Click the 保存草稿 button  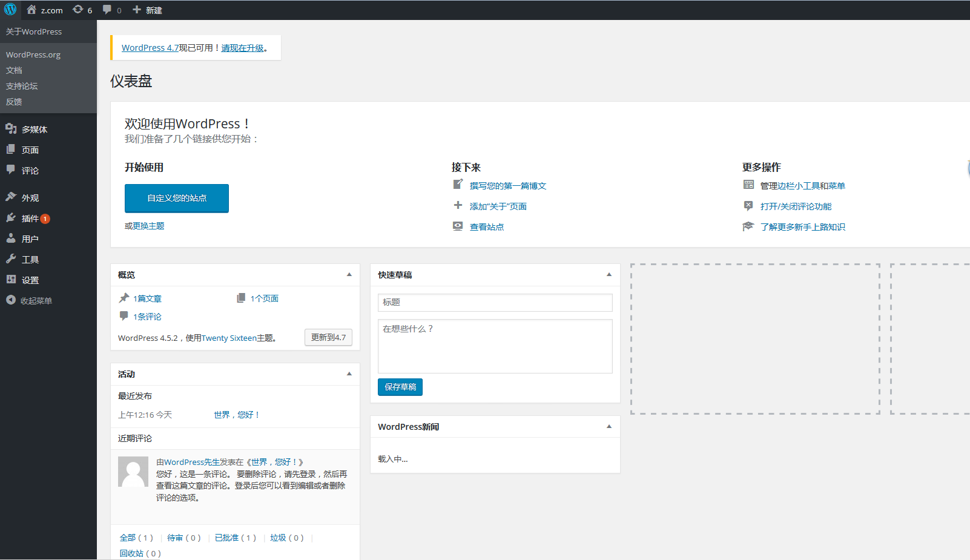pos(400,387)
